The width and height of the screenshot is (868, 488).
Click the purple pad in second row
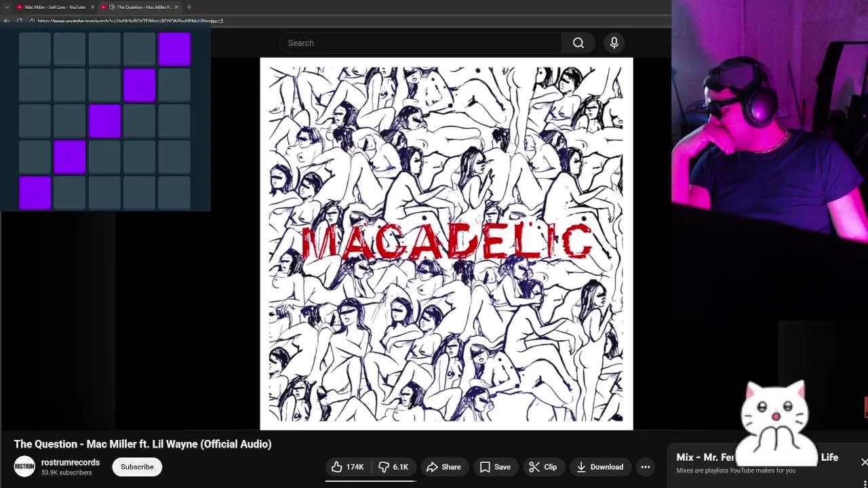click(139, 85)
